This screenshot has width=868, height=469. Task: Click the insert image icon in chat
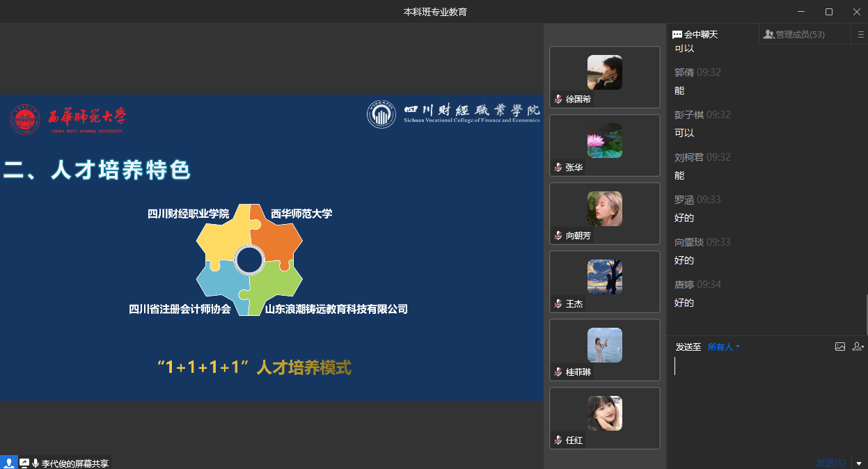pyautogui.click(x=840, y=347)
